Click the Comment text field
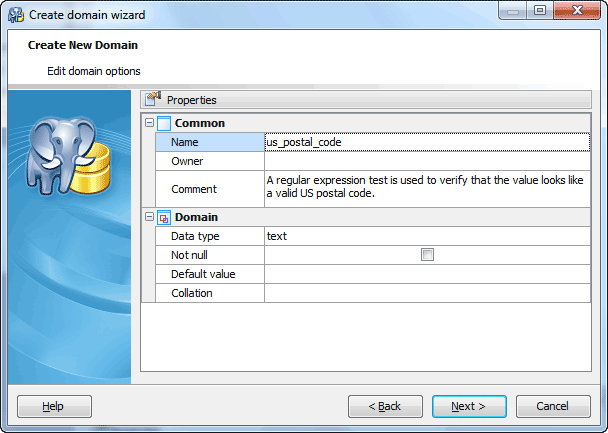 427,187
